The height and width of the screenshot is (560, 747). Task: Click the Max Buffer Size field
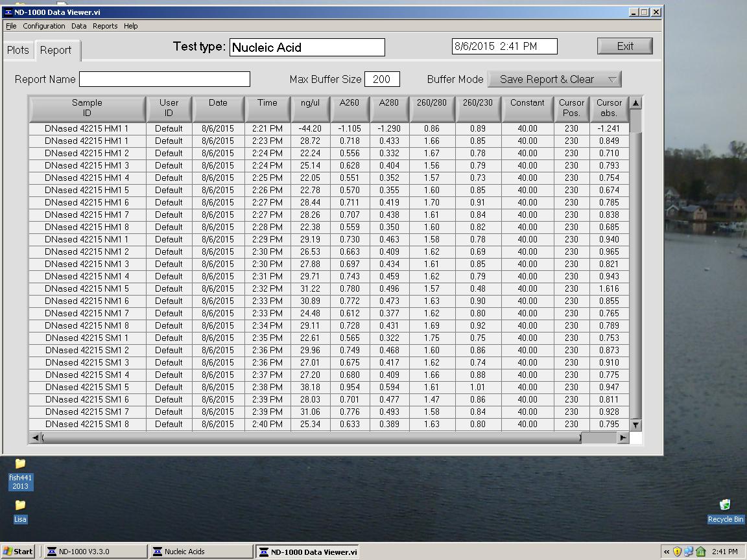click(382, 79)
